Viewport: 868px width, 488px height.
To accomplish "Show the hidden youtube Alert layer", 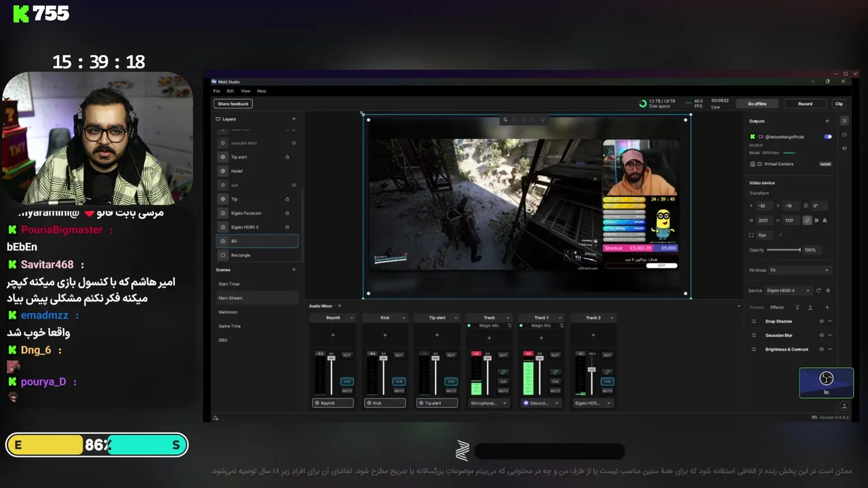I will pyautogui.click(x=294, y=143).
